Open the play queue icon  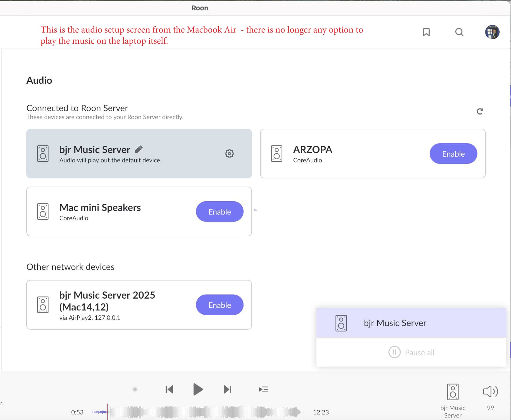pos(263,389)
